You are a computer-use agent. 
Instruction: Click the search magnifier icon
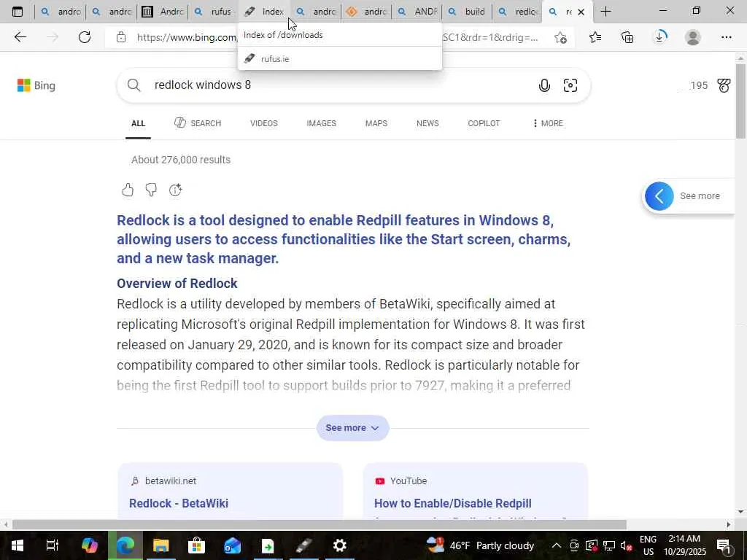pyautogui.click(x=134, y=85)
